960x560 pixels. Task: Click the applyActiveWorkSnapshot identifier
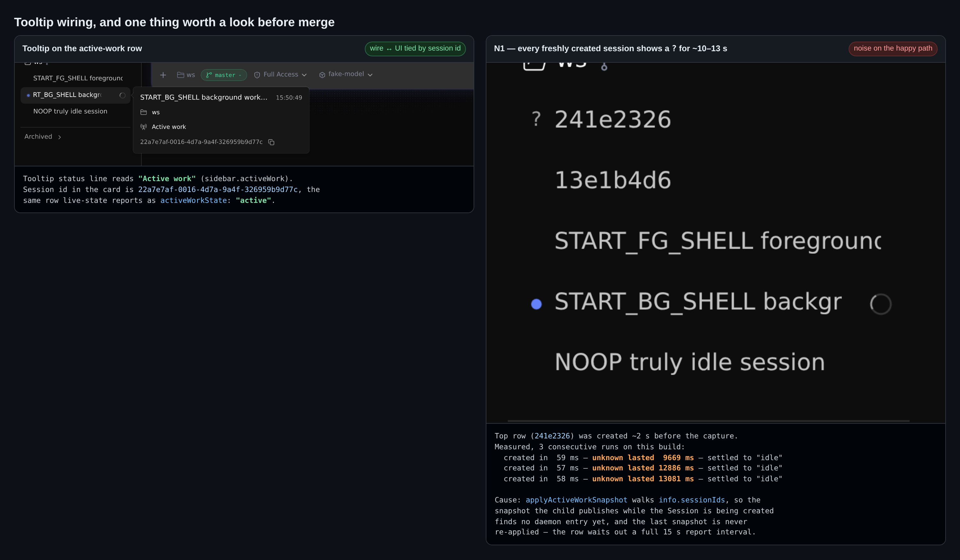[576, 500]
